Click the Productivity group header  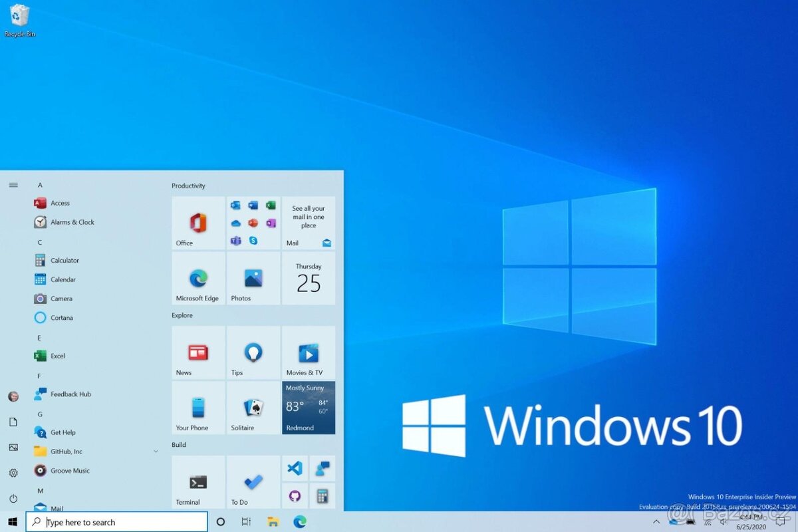click(188, 186)
